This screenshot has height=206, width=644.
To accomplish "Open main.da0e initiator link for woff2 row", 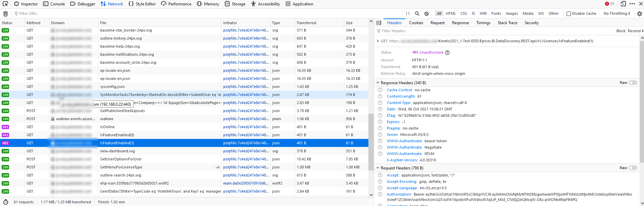I will pos(246,183).
